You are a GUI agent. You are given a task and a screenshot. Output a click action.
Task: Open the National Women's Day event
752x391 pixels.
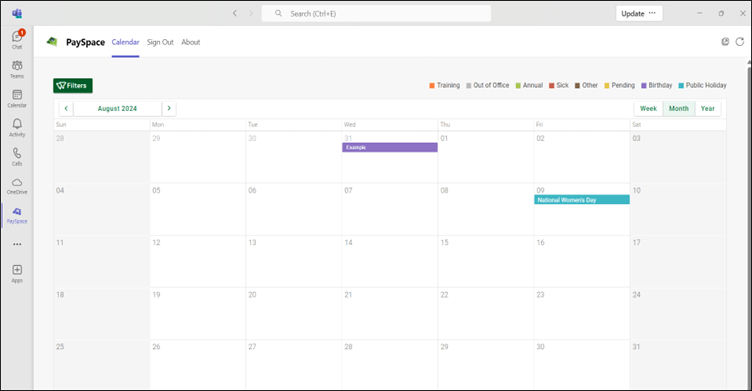(x=582, y=200)
